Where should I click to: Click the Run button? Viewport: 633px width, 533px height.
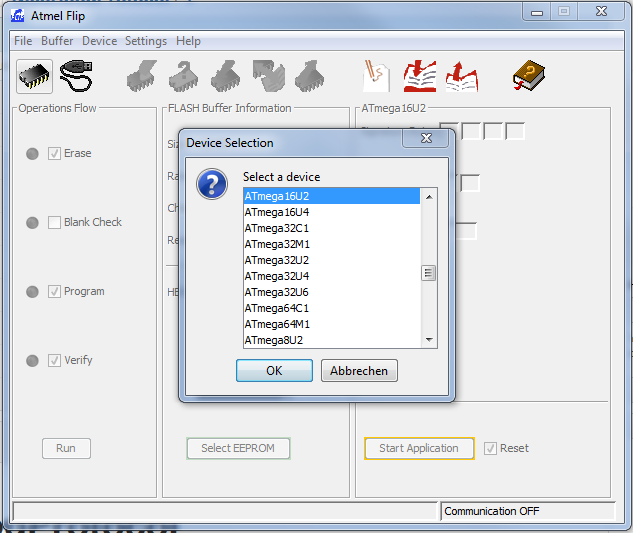click(66, 448)
